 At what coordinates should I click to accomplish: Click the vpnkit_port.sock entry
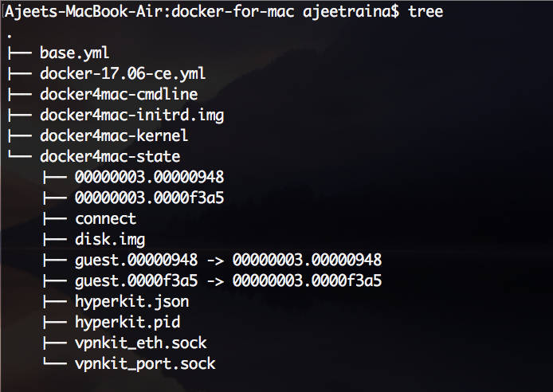[145, 364]
